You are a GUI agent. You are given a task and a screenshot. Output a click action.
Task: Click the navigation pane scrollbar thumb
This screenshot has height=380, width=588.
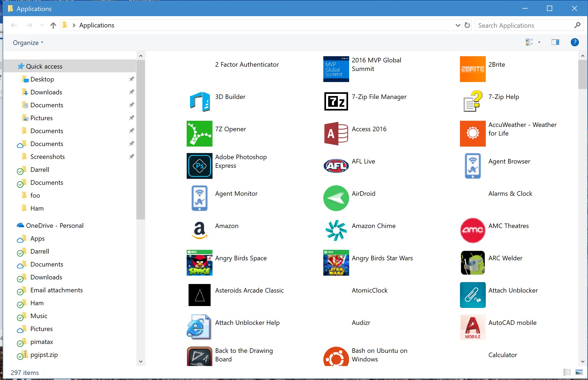click(141, 140)
